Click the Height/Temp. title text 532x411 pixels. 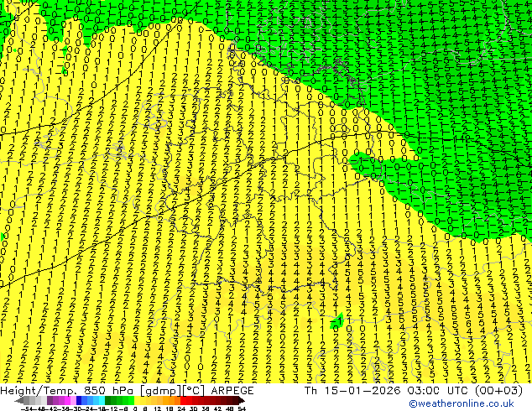tap(40, 391)
